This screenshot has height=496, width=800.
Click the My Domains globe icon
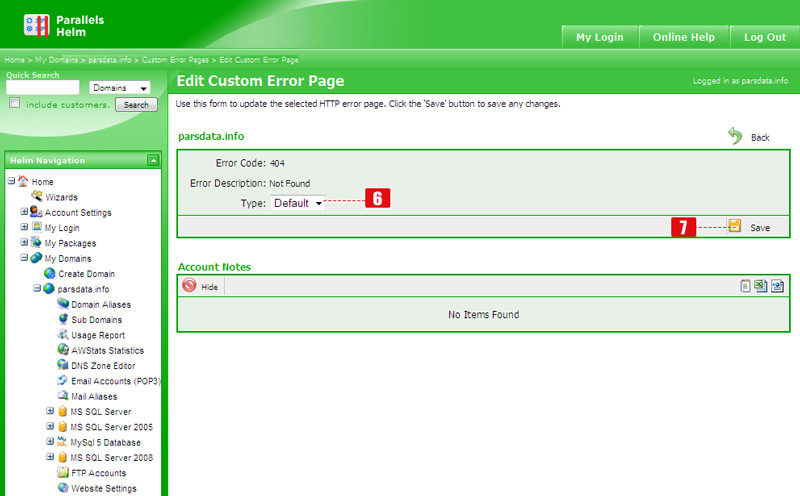(36, 258)
